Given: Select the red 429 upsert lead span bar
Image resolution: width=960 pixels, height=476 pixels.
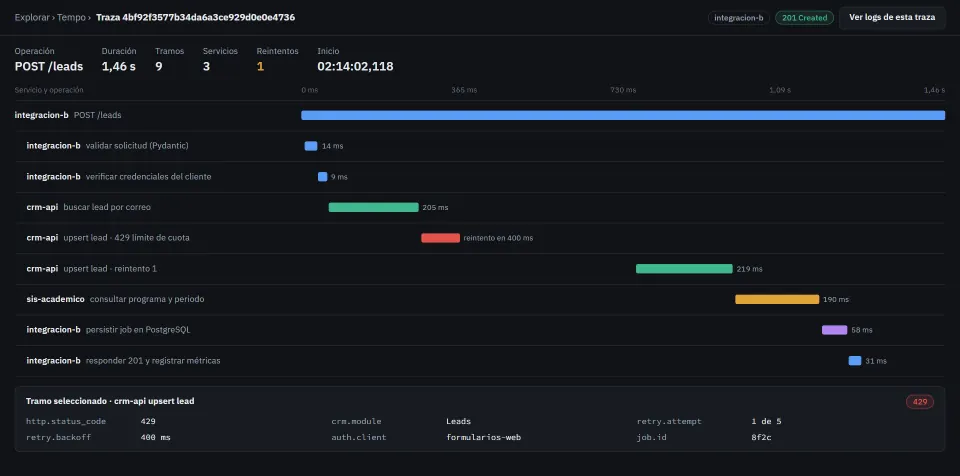Looking at the screenshot, I should [x=440, y=238].
